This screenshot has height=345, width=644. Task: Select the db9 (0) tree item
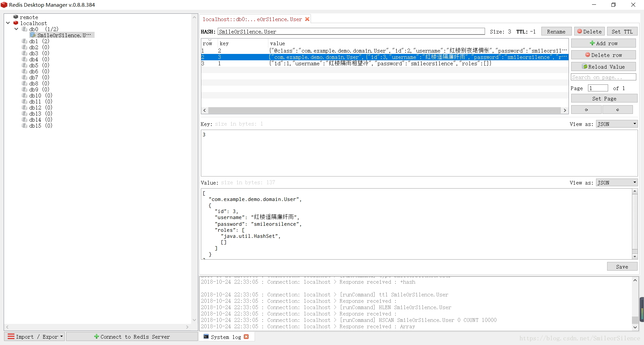(x=39, y=89)
